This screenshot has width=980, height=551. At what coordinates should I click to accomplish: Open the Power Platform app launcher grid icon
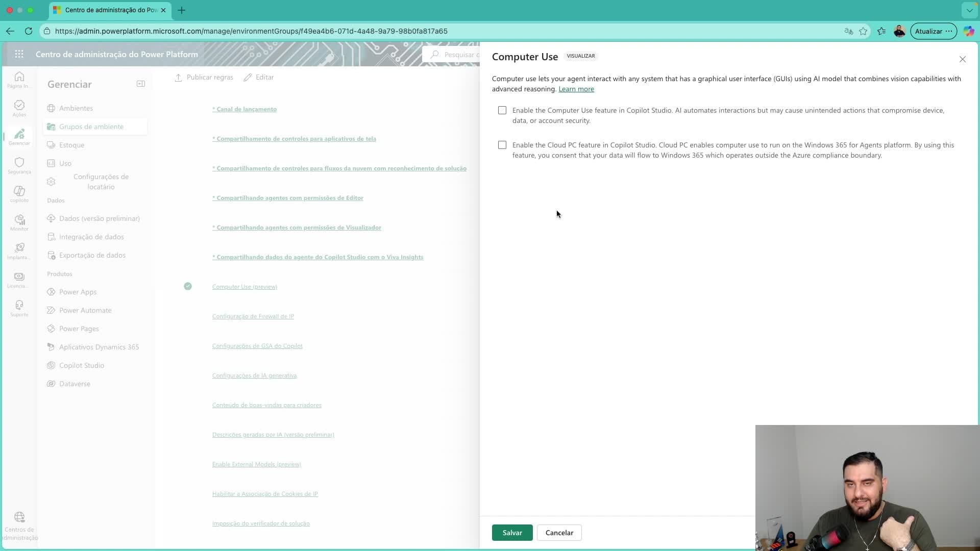click(x=19, y=54)
